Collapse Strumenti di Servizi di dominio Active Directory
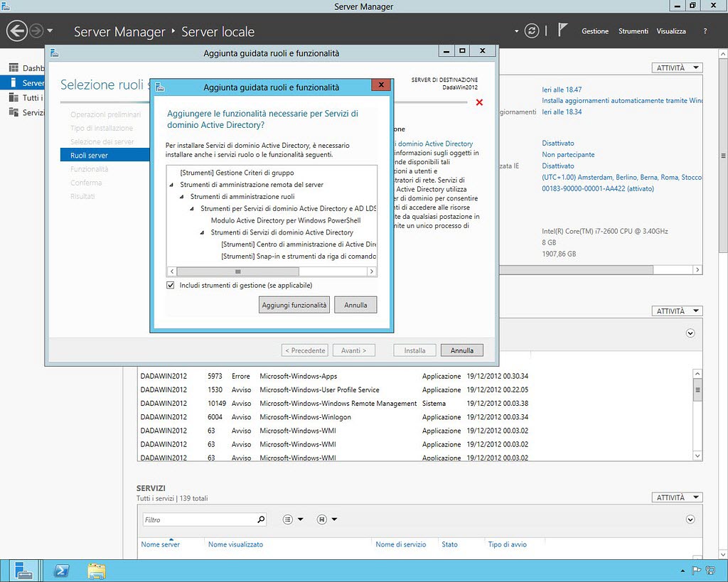The width and height of the screenshot is (728, 582). point(202,232)
